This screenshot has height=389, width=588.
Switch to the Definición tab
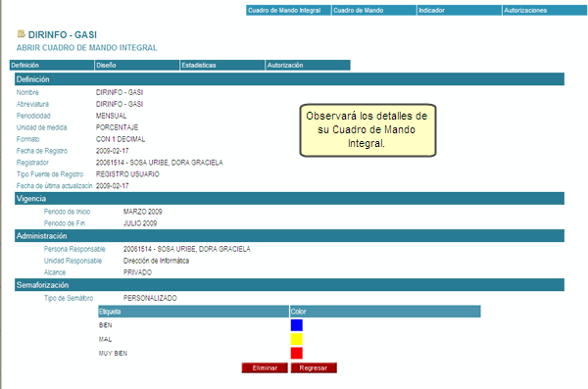click(52, 66)
